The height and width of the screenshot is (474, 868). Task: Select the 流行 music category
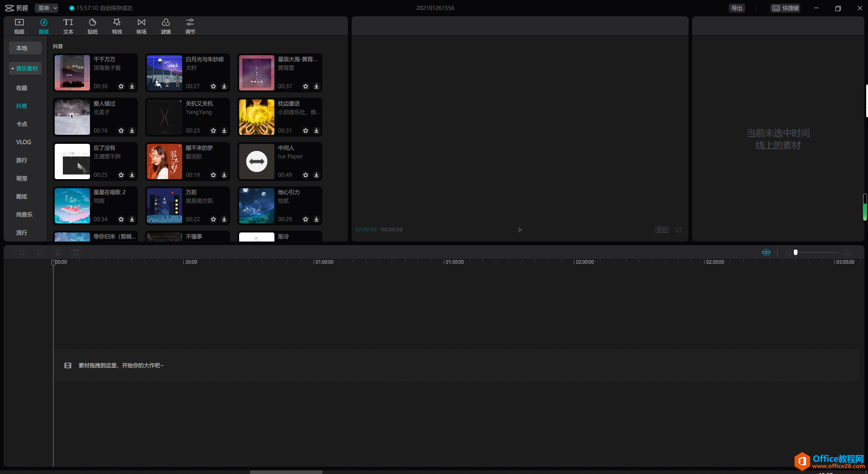pos(22,232)
